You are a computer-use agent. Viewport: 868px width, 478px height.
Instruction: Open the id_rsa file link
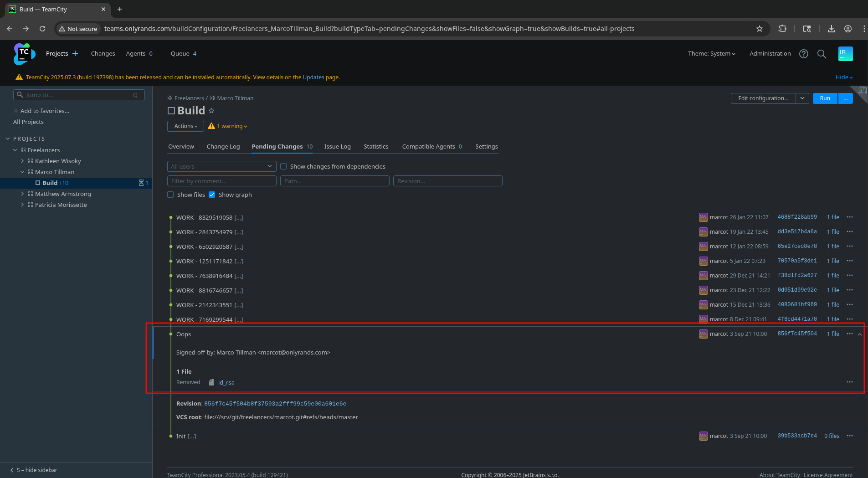226,382
